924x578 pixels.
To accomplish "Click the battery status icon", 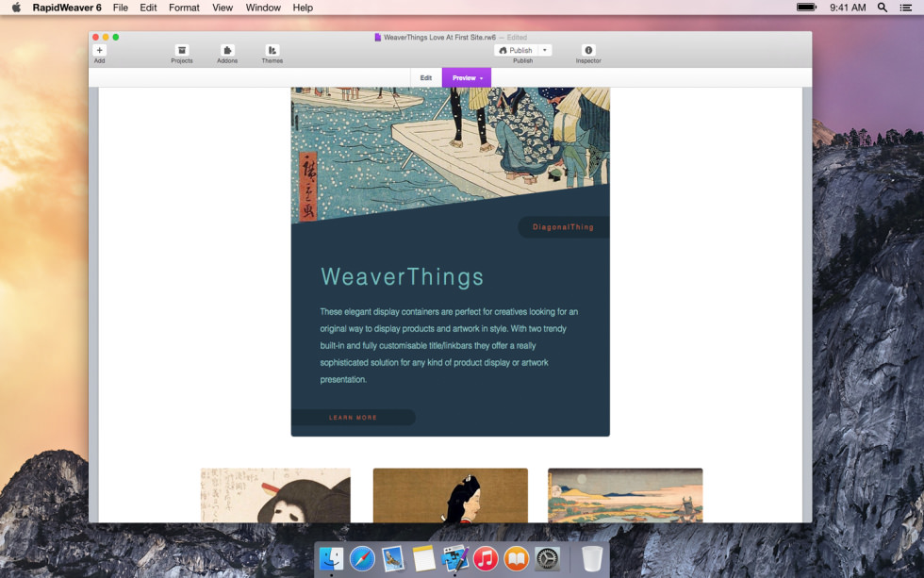I will [x=806, y=8].
